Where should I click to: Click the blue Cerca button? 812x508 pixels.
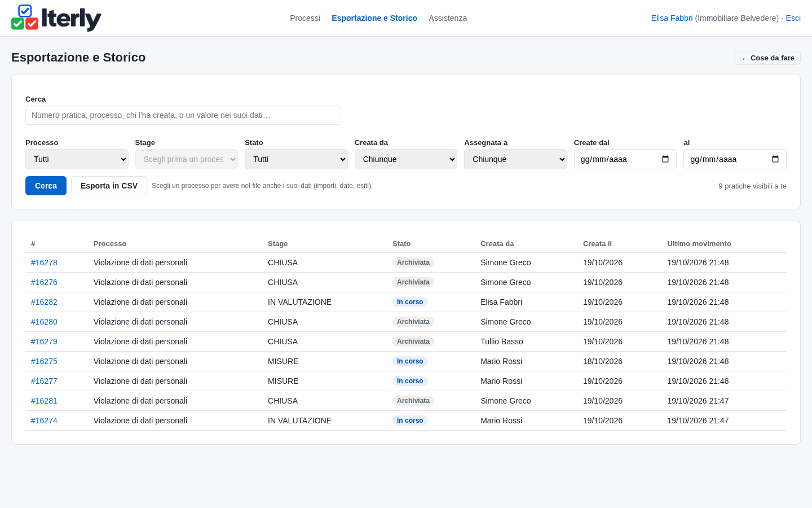coord(46,186)
